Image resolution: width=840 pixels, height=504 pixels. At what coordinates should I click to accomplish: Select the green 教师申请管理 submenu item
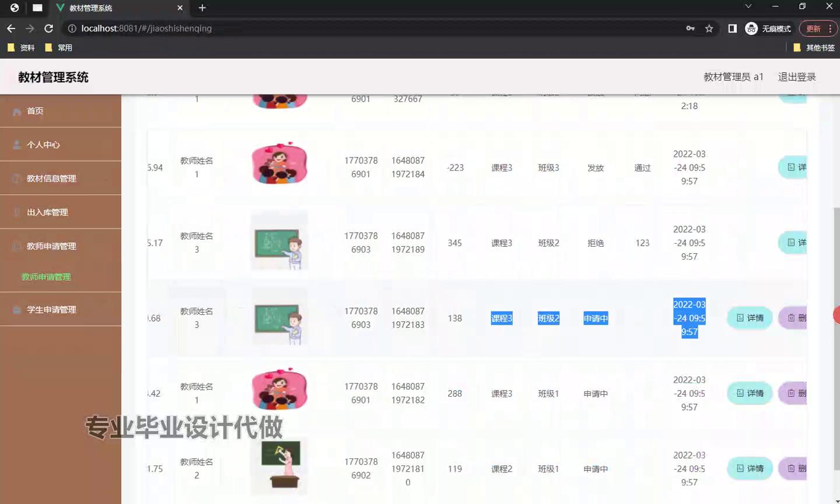tap(46, 277)
